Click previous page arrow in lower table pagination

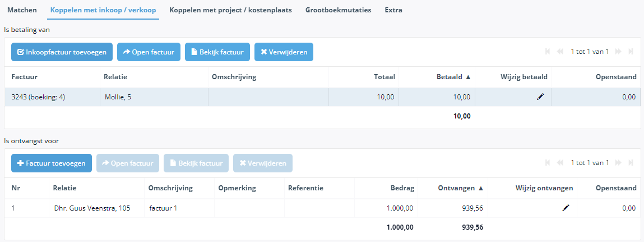[559, 163]
